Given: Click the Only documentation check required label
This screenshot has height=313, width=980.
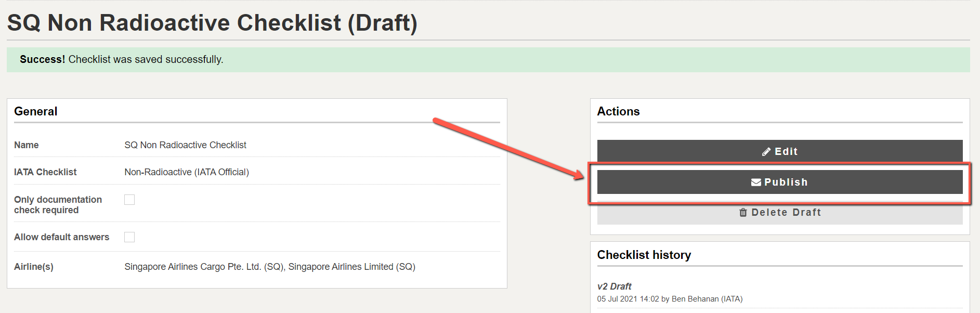Looking at the screenshot, I should point(58,205).
